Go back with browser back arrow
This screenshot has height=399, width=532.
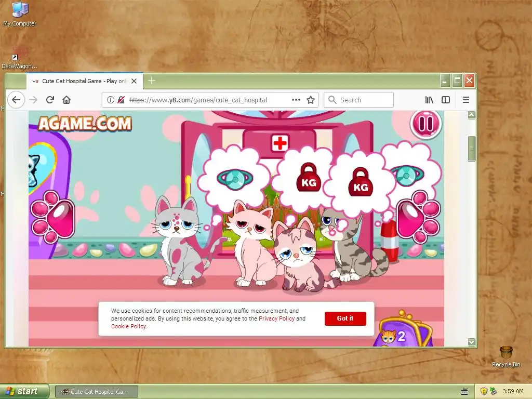click(x=16, y=100)
